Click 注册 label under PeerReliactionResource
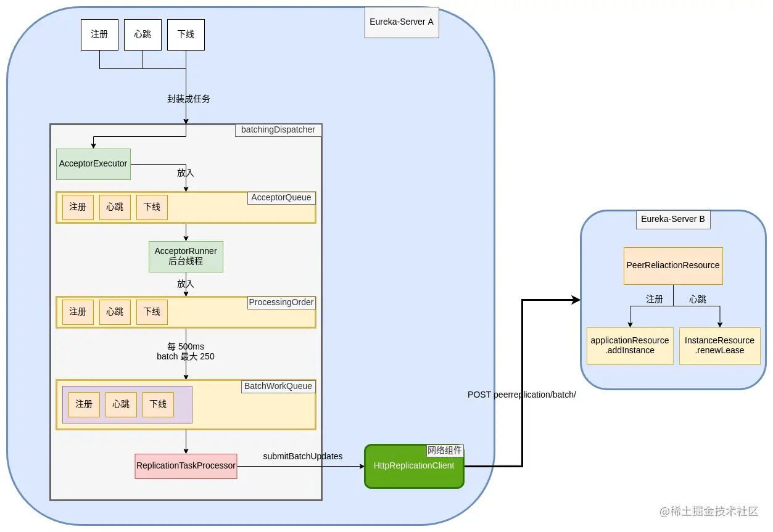The image size is (773, 532). coord(655,299)
